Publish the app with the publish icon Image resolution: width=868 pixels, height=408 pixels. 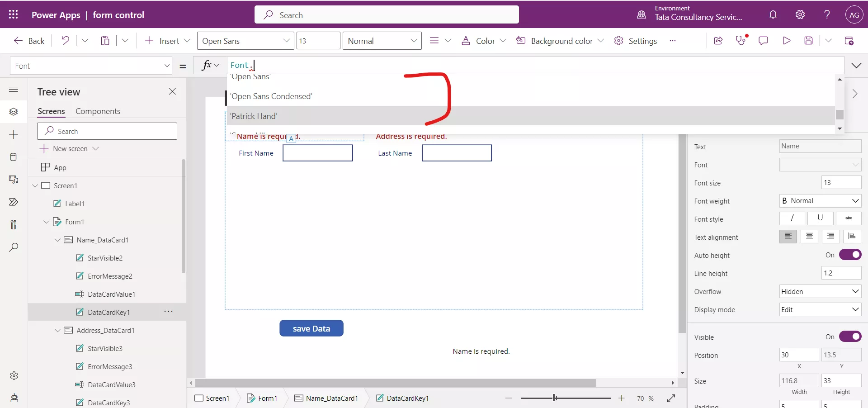850,40
